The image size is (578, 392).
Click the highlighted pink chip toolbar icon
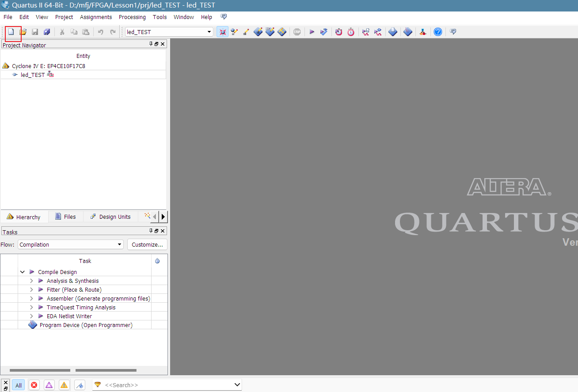[x=222, y=32]
